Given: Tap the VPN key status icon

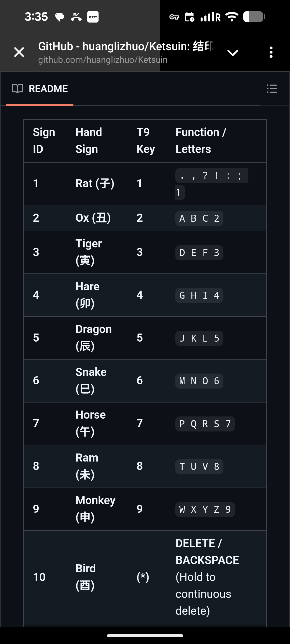Looking at the screenshot, I should [174, 17].
